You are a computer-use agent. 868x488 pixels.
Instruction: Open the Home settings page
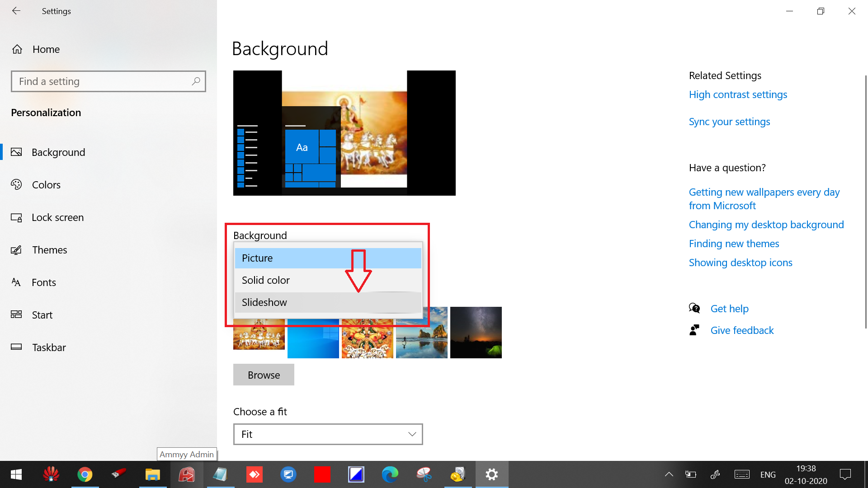point(45,49)
